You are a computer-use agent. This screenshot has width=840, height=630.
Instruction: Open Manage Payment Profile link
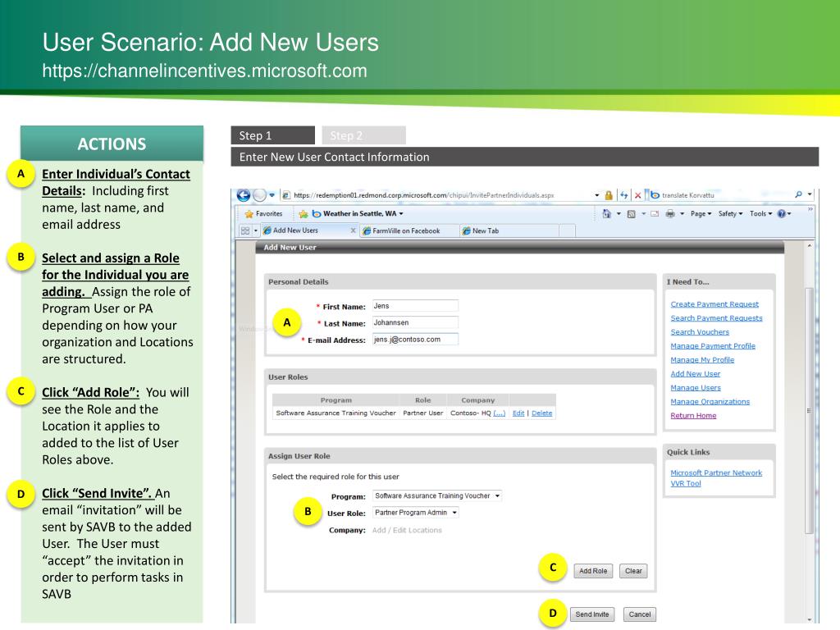[x=712, y=345]
